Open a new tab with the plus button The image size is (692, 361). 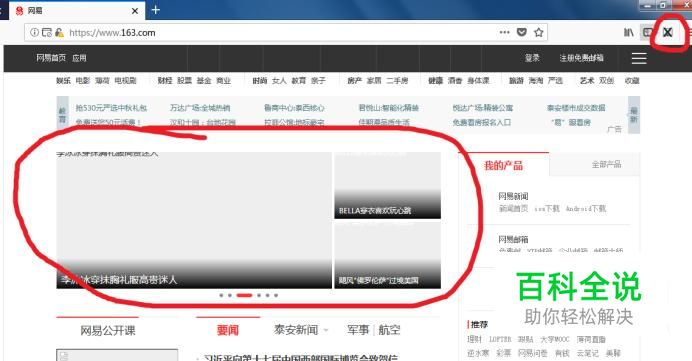coord(156,10)
